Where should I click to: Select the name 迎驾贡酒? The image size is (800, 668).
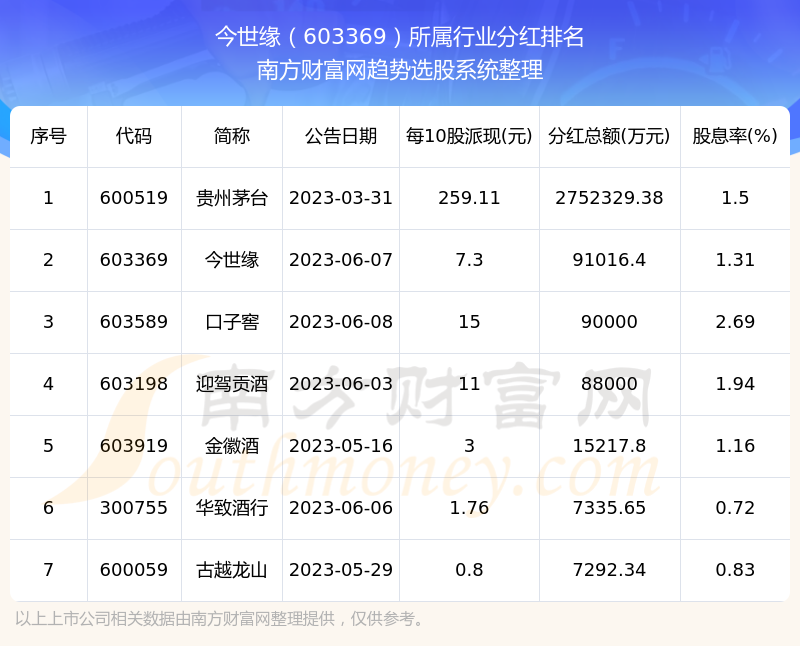(x=232, y=384)
